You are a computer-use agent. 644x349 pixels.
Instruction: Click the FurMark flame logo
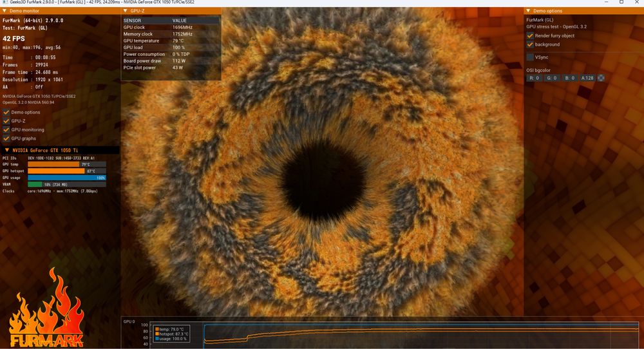[46, 308]
